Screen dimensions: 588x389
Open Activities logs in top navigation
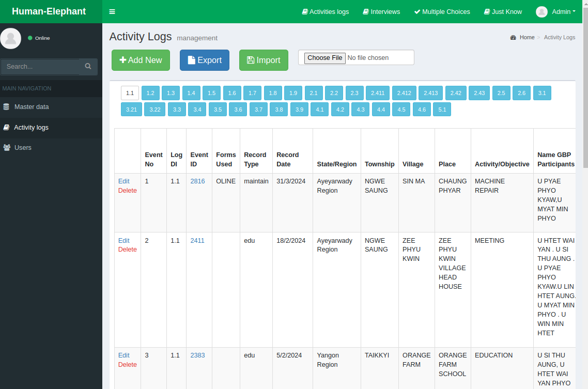pyautogui.click(x=326, y=12)
